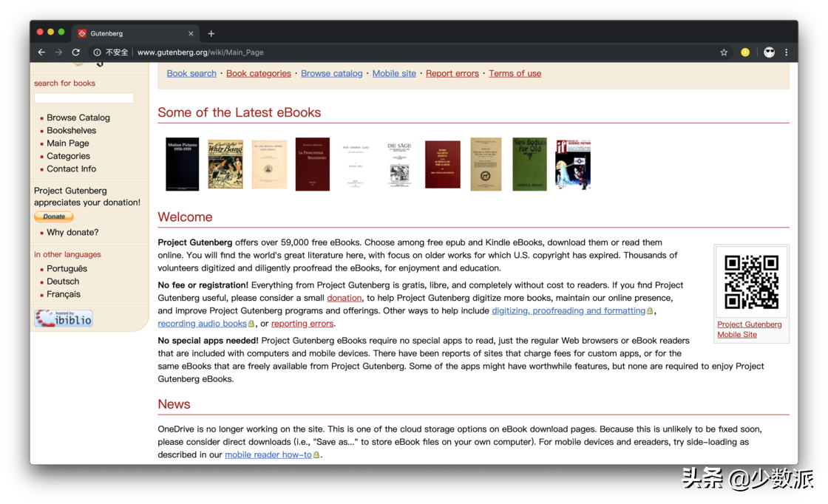This screenshot has width=828, height=504.
Task: Open the Motion Pictures 1950-1959 book cover
Action: click(x=182, y=164)
